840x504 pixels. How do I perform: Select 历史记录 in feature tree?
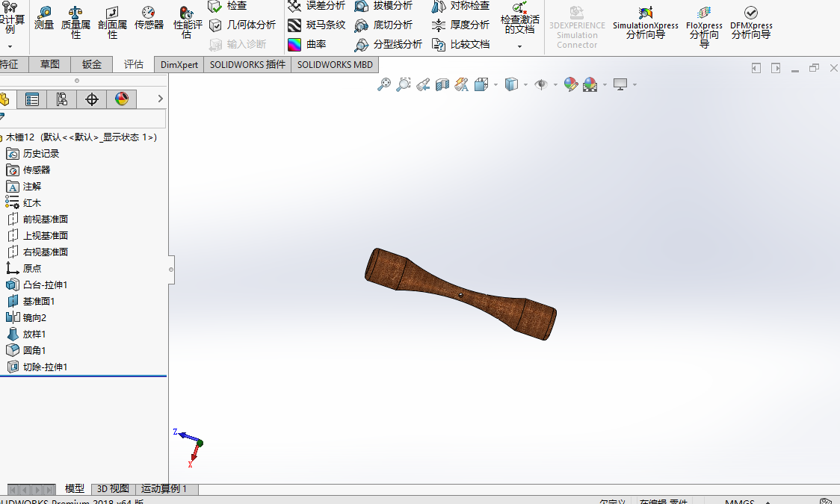pos(33,154)
